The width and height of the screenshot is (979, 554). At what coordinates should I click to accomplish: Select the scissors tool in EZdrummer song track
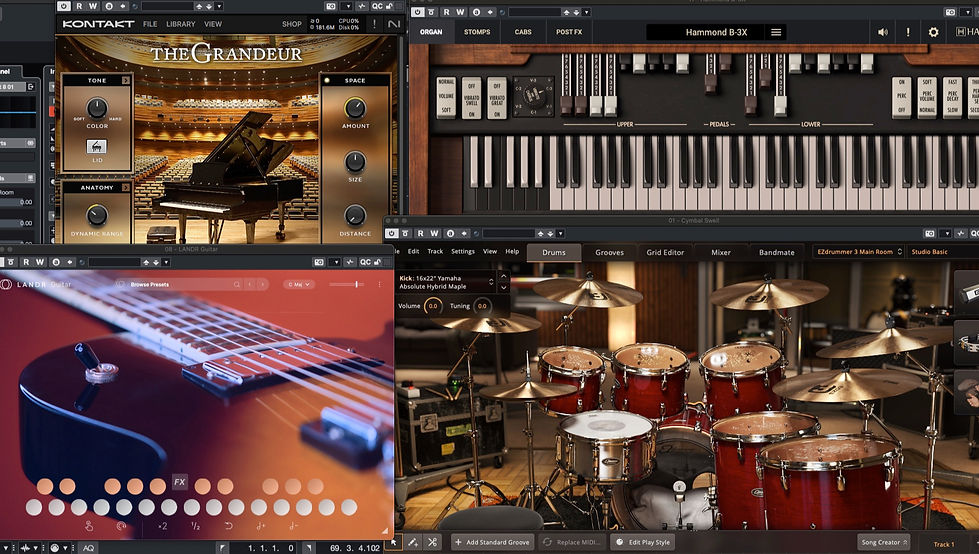[432, 542]
